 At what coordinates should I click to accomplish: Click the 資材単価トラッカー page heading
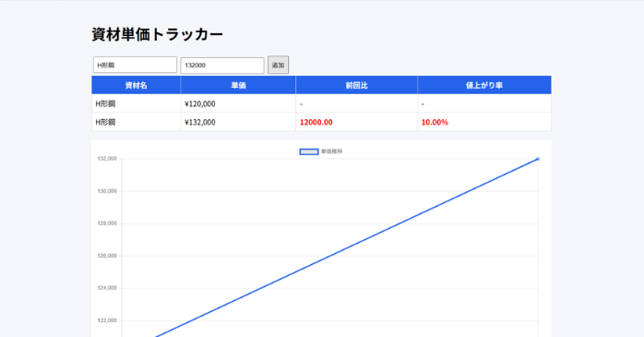(x=157, y=34)
